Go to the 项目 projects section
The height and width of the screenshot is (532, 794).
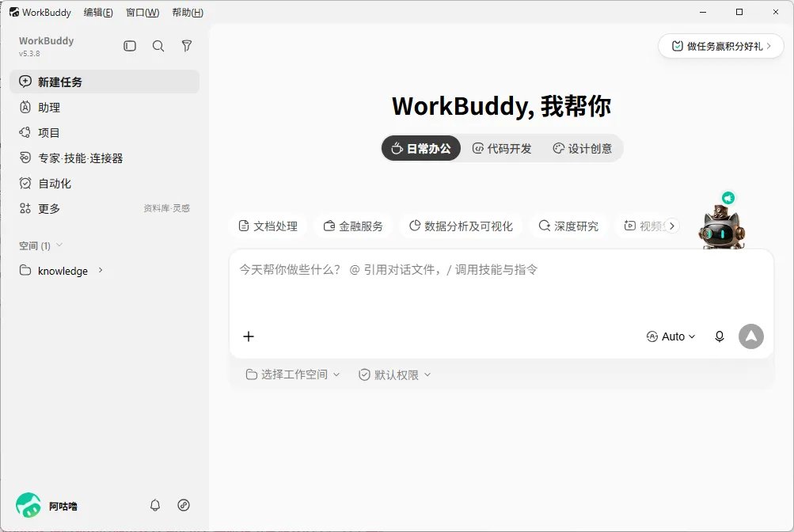pyautogui.click(x=104, y=133)
